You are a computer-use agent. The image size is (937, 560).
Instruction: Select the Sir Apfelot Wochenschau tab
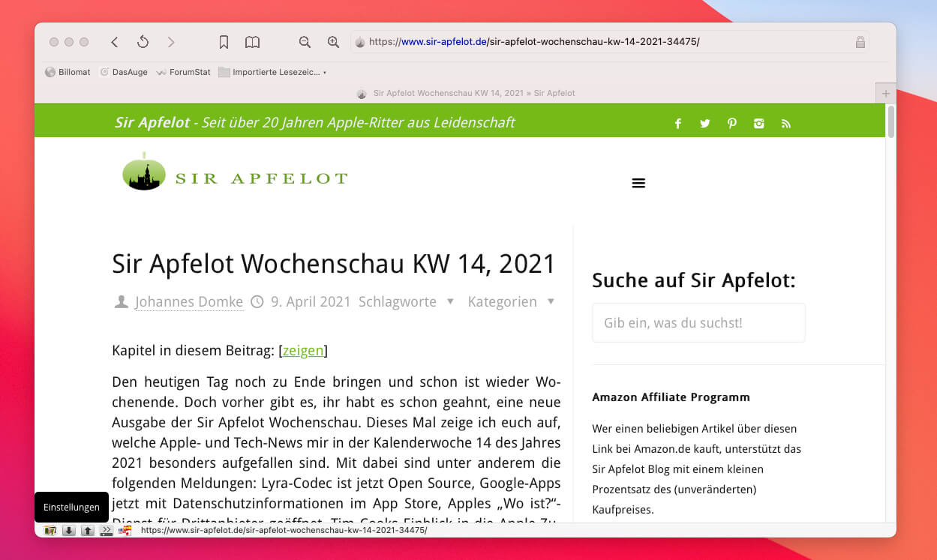pos(465,94)
